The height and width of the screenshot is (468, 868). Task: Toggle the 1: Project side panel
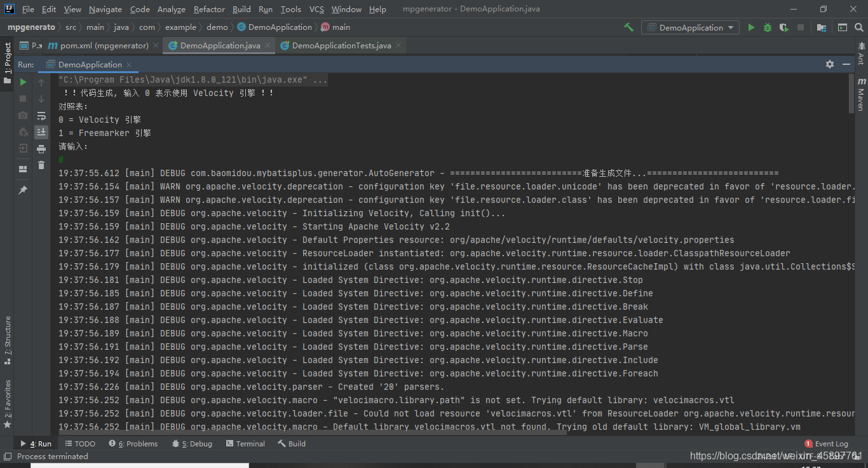(8, 64)
